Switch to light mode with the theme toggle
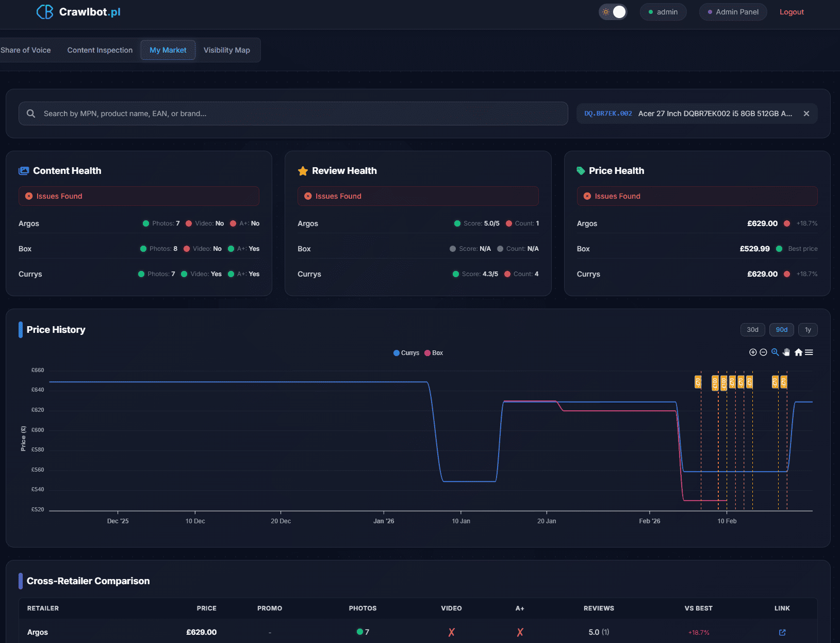Viewport: 840px width, 643px height. click(613, 11)
